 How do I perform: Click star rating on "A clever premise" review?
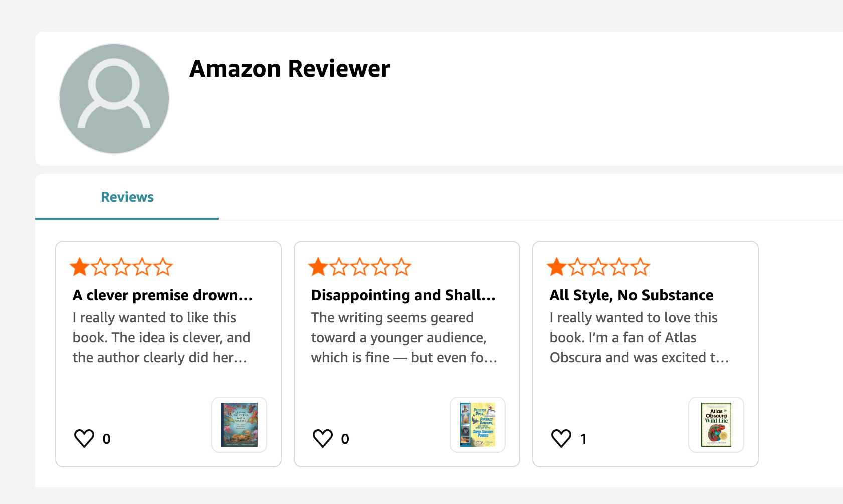click(121, 267)
